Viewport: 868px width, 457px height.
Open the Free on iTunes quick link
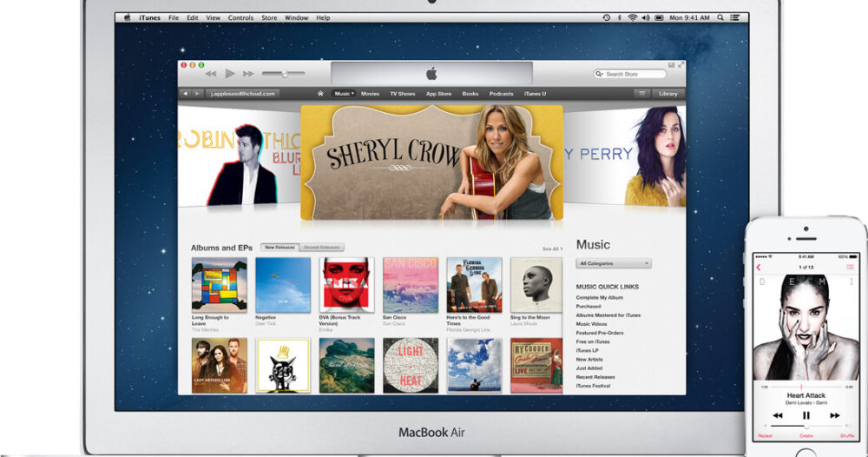[593, 341]
